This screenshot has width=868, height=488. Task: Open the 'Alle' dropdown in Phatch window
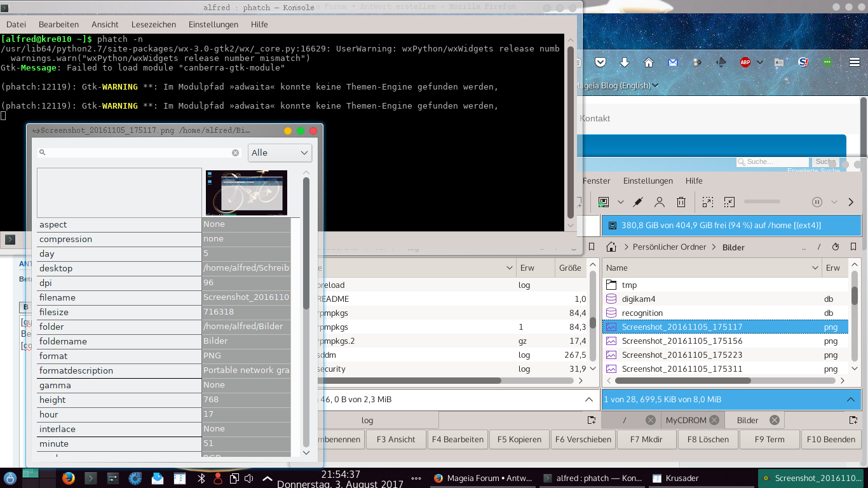(280, 152)
